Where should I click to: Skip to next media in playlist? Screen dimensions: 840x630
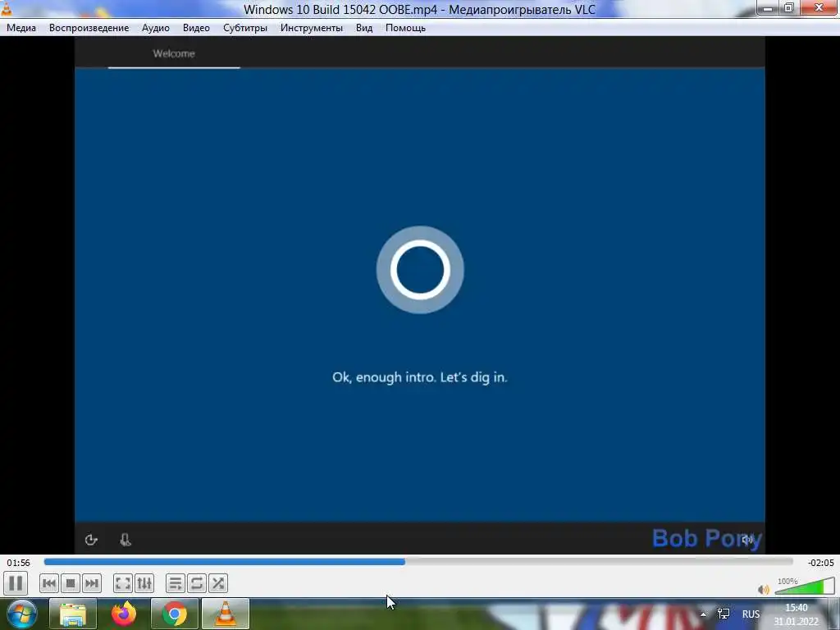(92, 583)
